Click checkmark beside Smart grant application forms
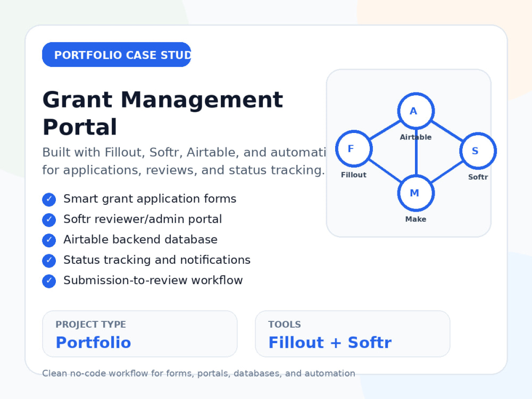Screen dimensions: 532x399 pyautogui.click(x=49, y=199)
